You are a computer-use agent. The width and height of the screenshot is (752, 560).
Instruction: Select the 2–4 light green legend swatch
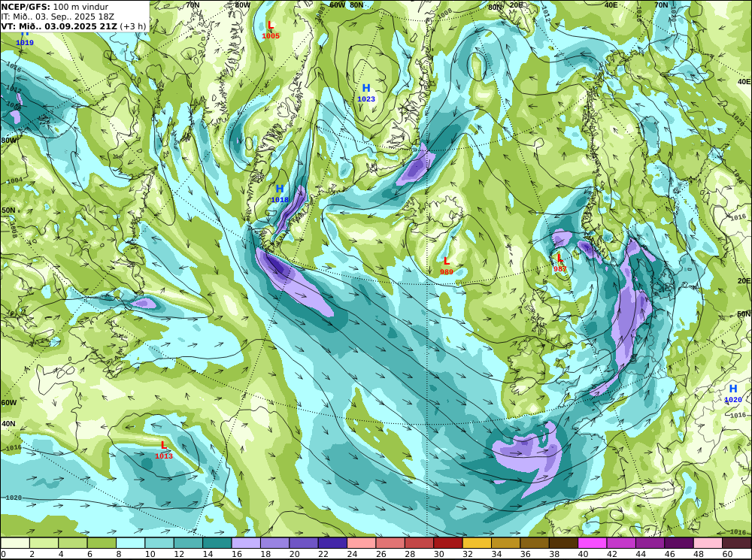44,543
